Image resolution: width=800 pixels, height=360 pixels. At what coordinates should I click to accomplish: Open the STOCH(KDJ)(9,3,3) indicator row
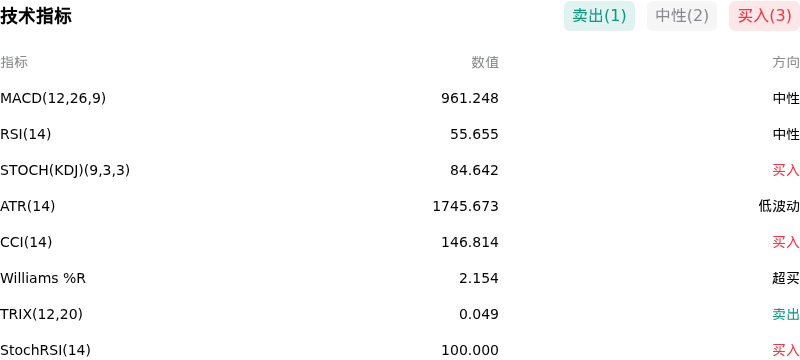[x=400, y=170]
